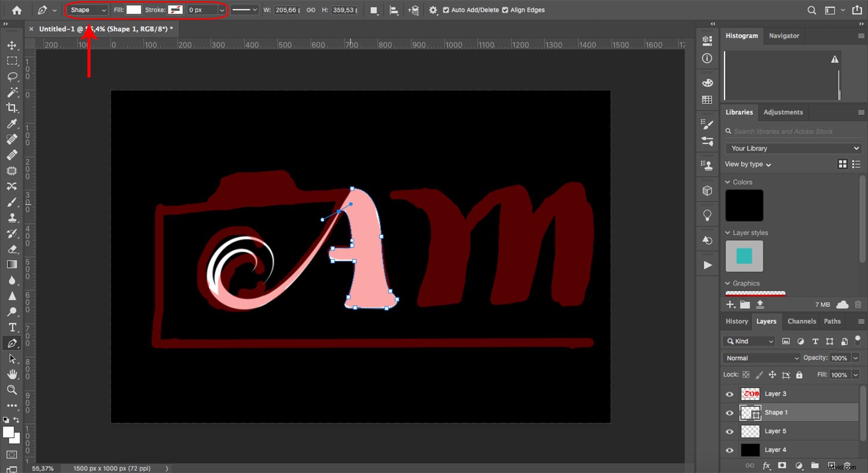
Task: Create a new layer
Action: [831, 465]
